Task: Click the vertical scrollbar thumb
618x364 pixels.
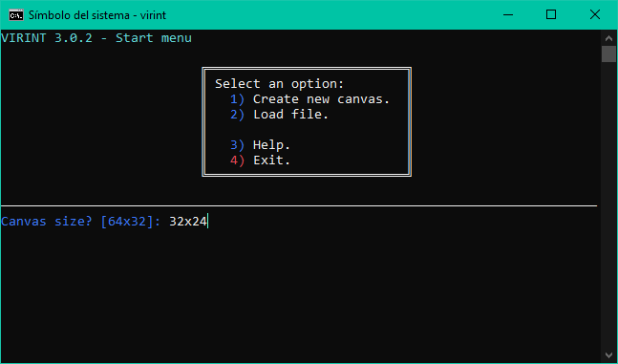Action: click(609, 54)
